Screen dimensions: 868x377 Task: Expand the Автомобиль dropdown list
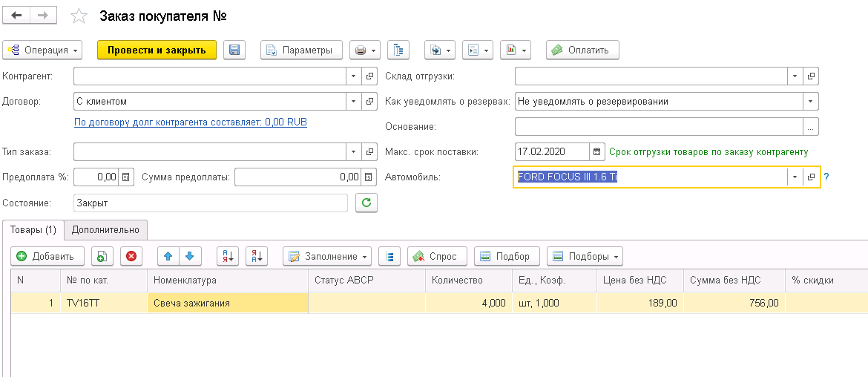795,177
